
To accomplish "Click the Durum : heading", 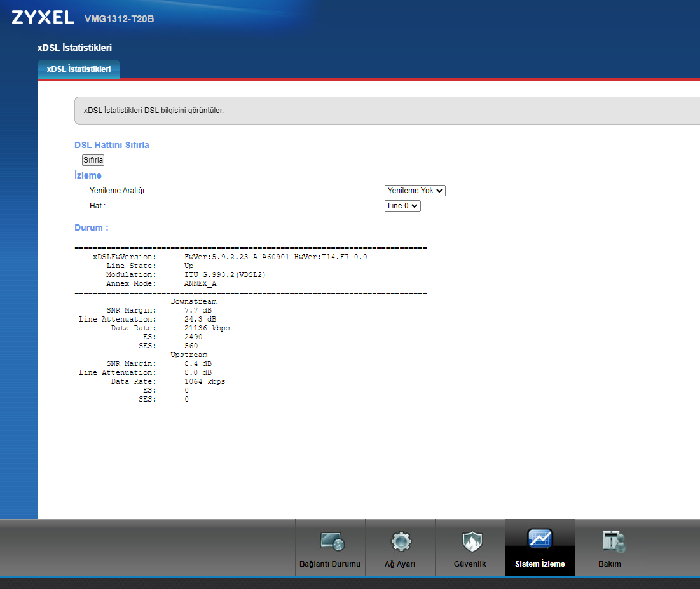I will (x=92, y=227).
